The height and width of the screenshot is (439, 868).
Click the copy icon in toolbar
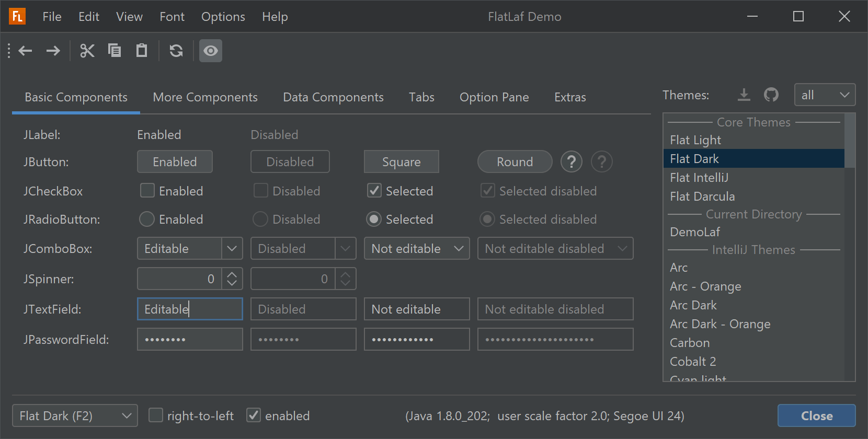[x=115, y=51]
